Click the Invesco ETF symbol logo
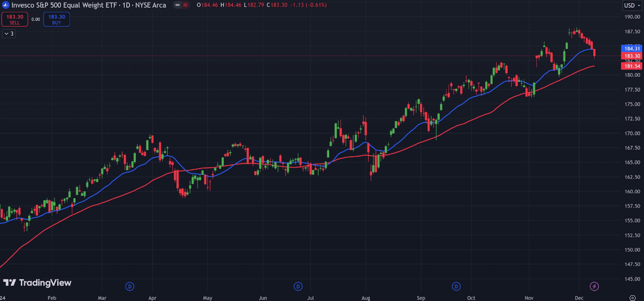644x301 pixels. click(x=6, y=5)
